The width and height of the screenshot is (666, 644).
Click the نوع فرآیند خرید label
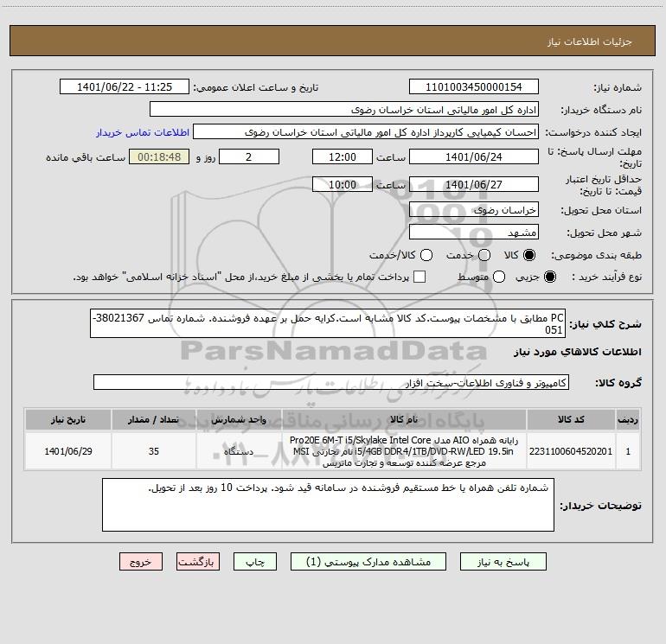(606, 277)
